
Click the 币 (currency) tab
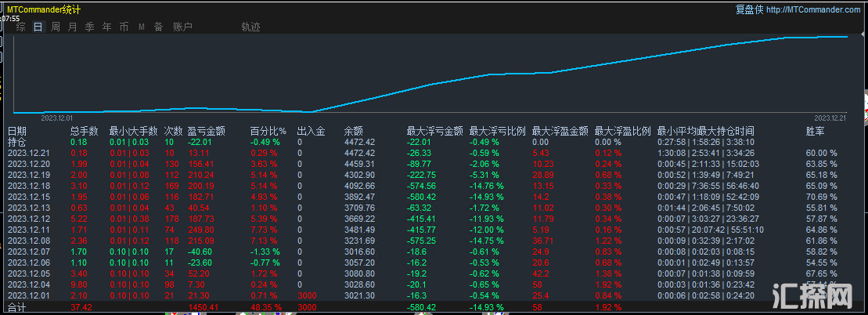124,27
